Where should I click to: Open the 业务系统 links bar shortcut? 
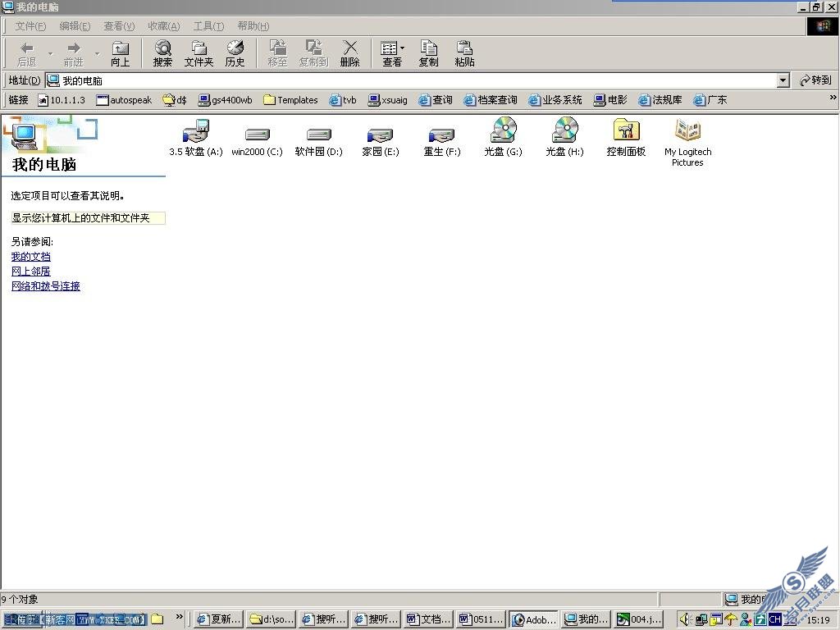click(555, 100)
